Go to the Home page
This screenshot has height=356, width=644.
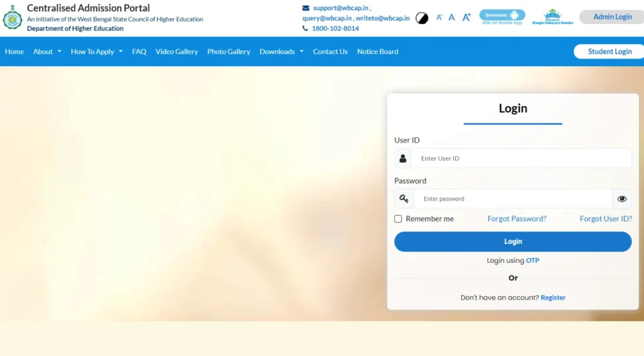14,52
